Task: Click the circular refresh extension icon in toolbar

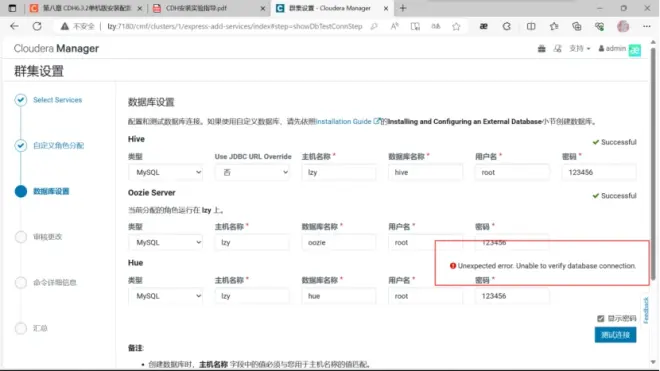Action: click(x=507, y=26)
